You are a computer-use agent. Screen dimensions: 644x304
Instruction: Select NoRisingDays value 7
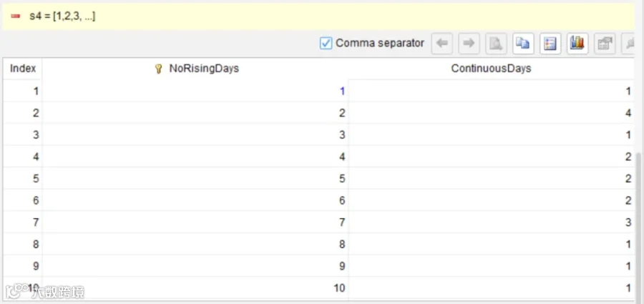(x=195, y=222)
